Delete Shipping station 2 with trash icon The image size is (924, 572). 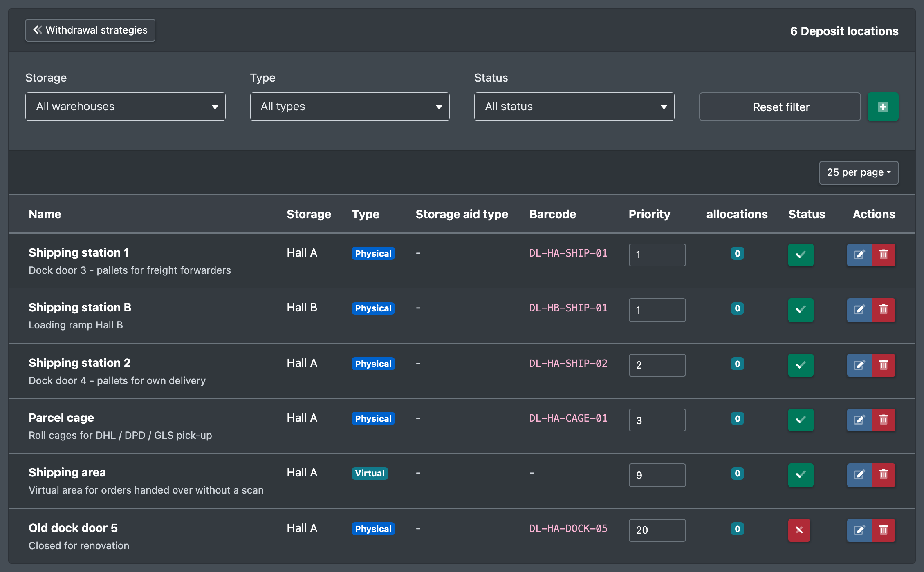(x=884, y=365)
